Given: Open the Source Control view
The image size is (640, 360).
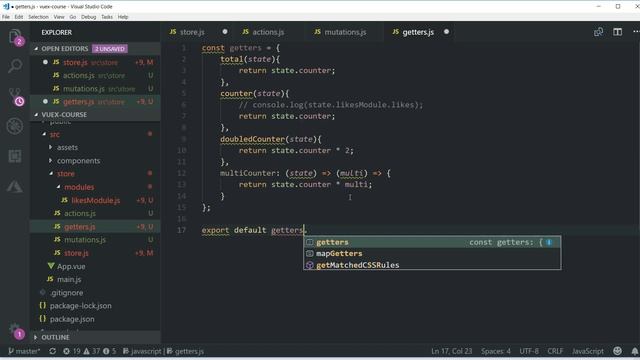Looking at the screenshot, I should [15, 97].
